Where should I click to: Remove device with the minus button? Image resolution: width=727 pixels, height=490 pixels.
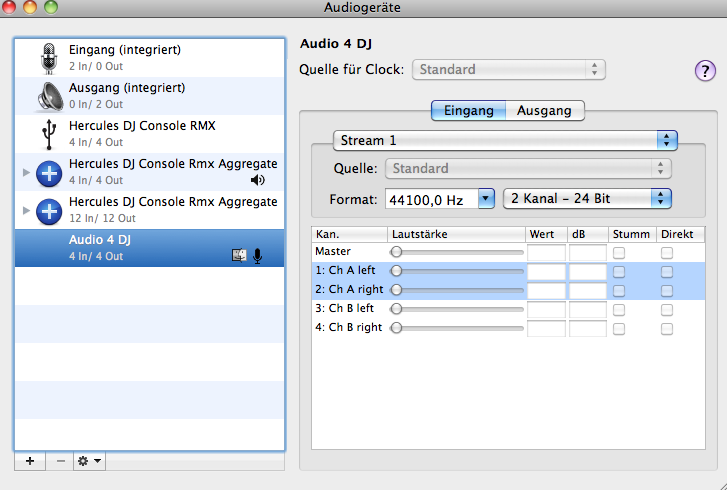point(60,461)
